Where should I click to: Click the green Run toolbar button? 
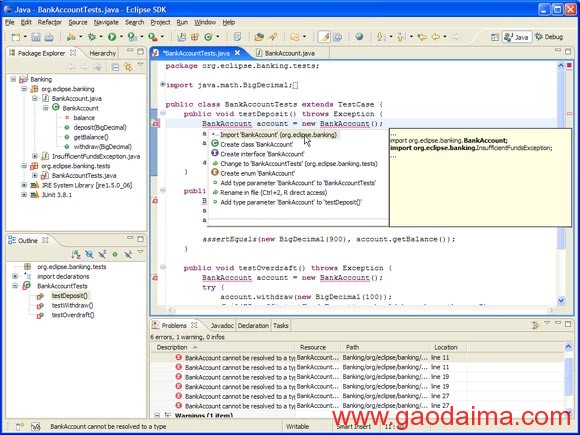click(x=112, y=37)
